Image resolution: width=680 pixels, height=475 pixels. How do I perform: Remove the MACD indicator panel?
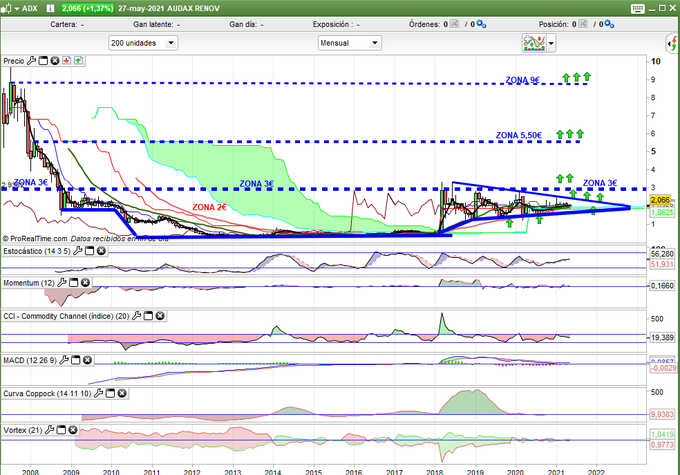[87, 360]
